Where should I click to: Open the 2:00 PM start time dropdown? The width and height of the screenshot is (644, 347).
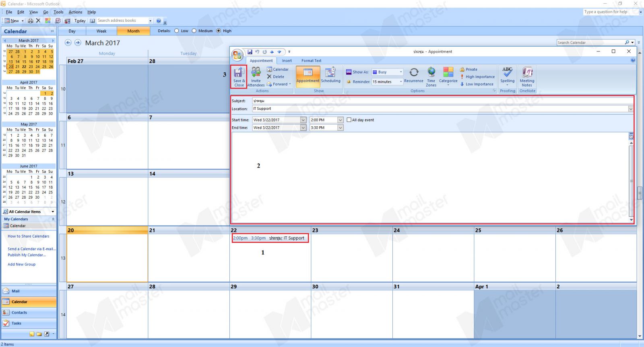pyautogui.click(x=340, y=120)
